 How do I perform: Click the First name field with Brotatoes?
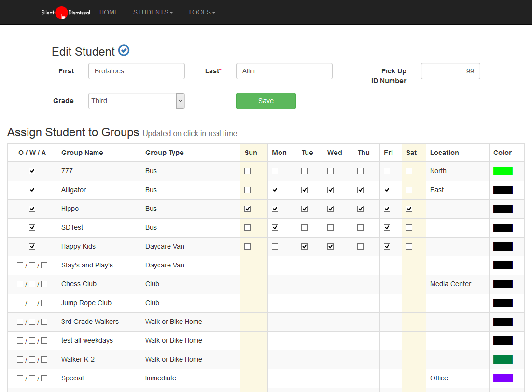pos(136,71)
